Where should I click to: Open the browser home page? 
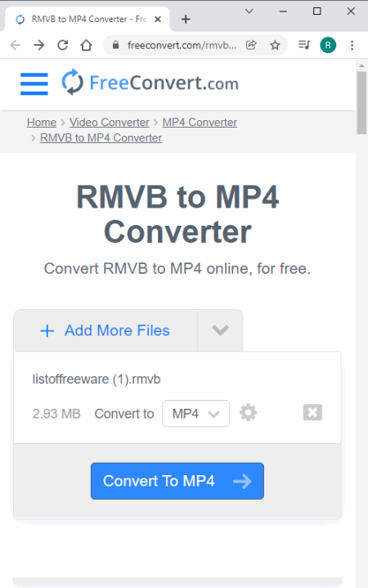[x=87, y=45]
